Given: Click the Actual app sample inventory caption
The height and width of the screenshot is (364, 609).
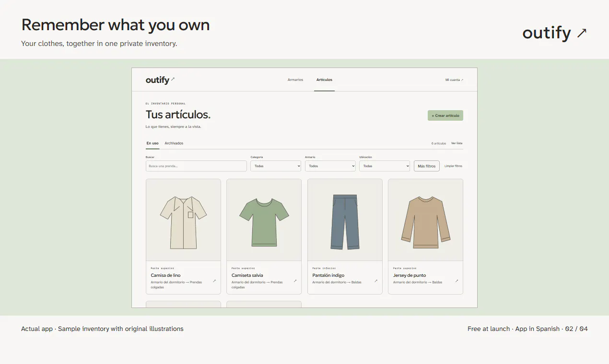Looking at the screenshot, I should click(x=102, y=329).
